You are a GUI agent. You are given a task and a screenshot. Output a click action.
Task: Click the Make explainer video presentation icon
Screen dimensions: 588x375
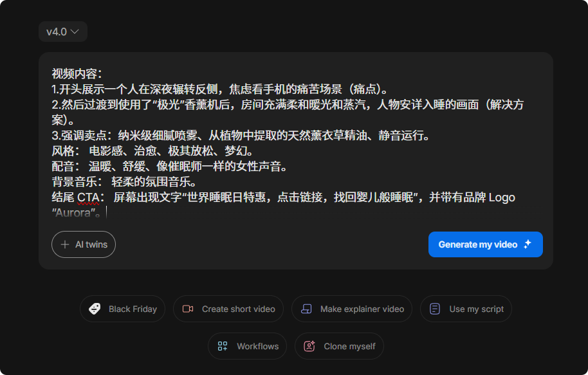click(306, 309)
